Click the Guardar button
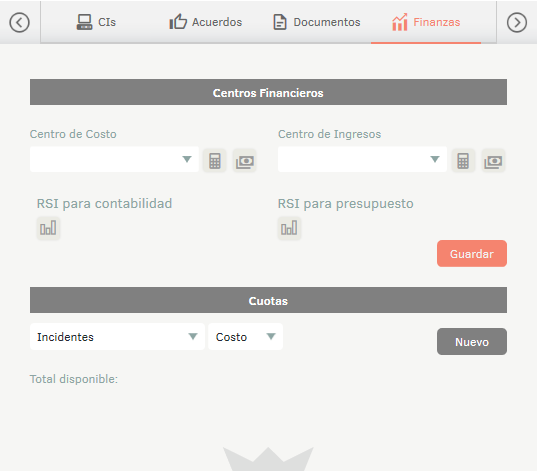Screen dimensions: 539x471 coord(472,254)
